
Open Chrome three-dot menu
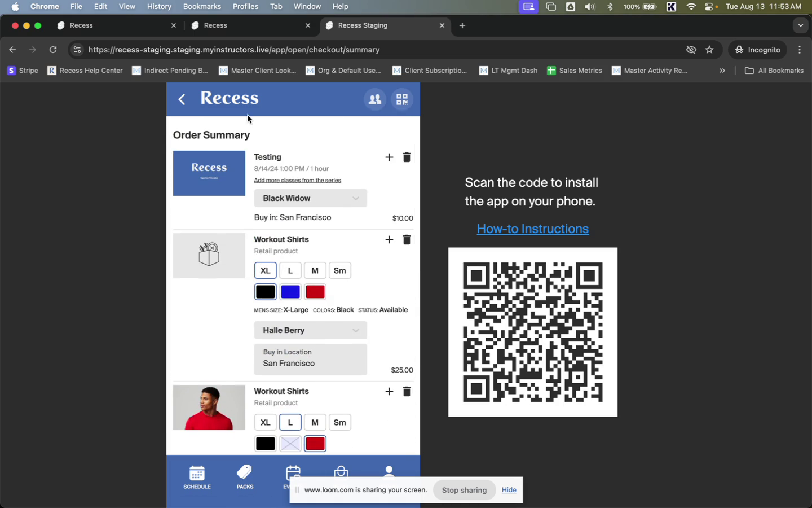click(x=800, y=50)
